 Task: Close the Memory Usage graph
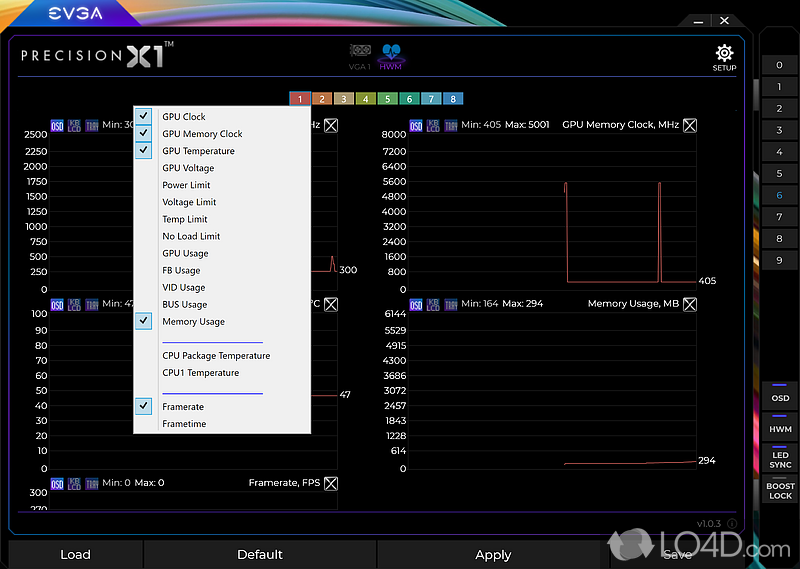[689, 304]
